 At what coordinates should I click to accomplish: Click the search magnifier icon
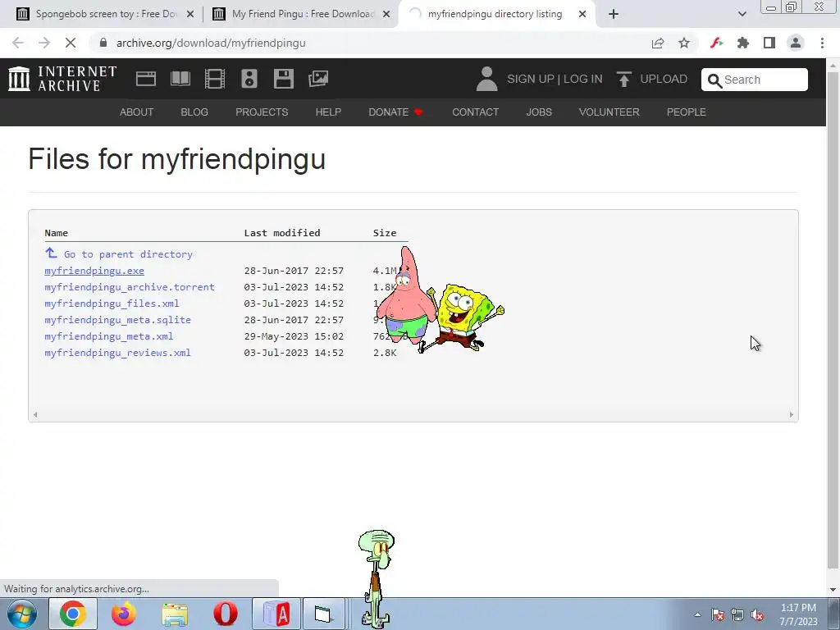tap(714, 80)
